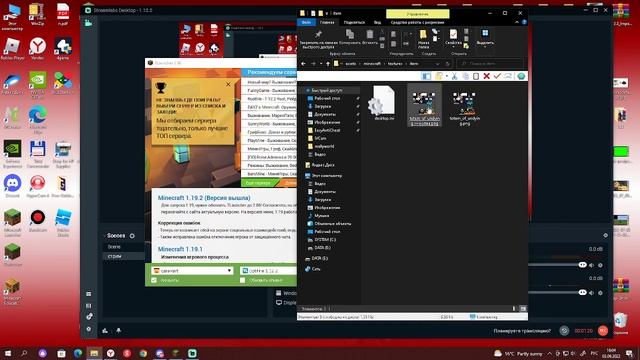Click the Paste icon in Explorer ribbon

click(x=369, y=34)
